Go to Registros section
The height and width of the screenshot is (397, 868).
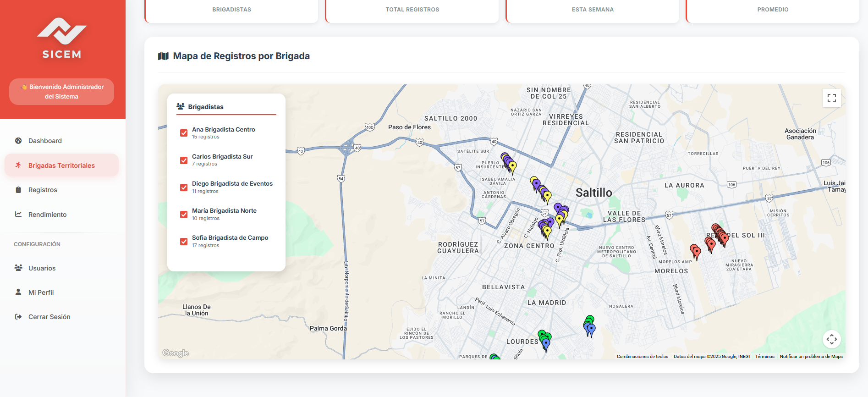(x=61, y=190)
